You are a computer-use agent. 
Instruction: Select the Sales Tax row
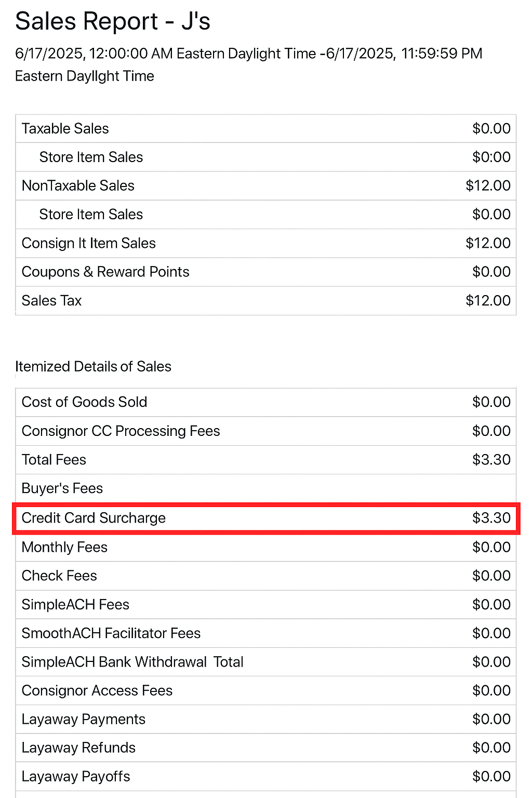[265, 300]
